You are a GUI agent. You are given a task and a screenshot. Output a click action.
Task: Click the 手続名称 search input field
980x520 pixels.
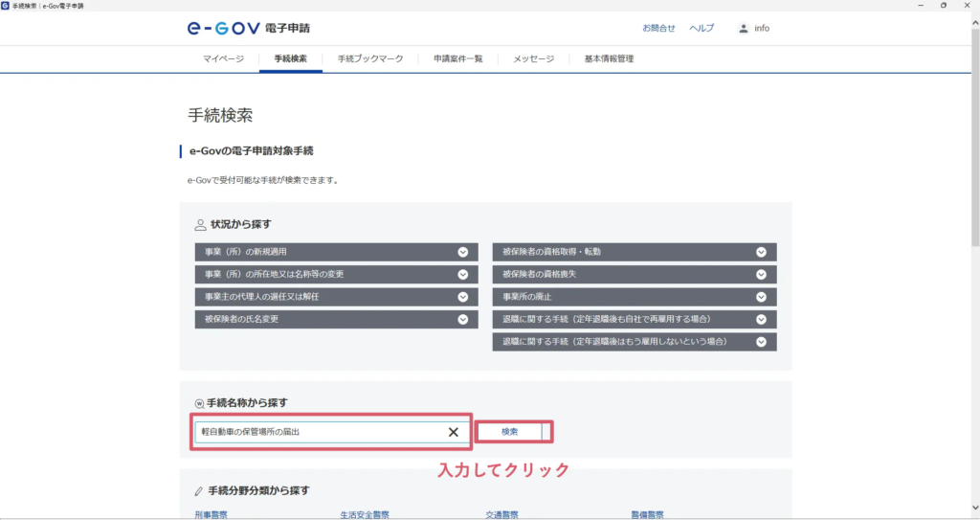click(x=316, y=432)
